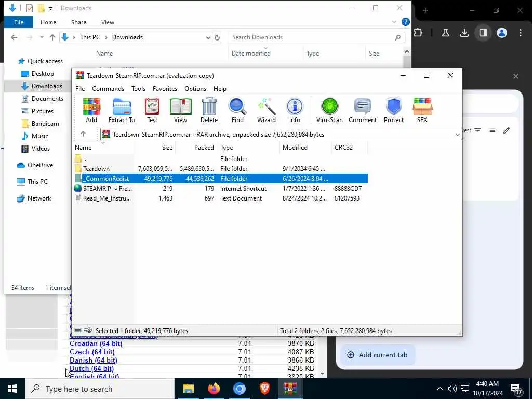This screenshot has height=399, width=532.
Task: Click the Delete trash bin icon
Action: (209, 110)
